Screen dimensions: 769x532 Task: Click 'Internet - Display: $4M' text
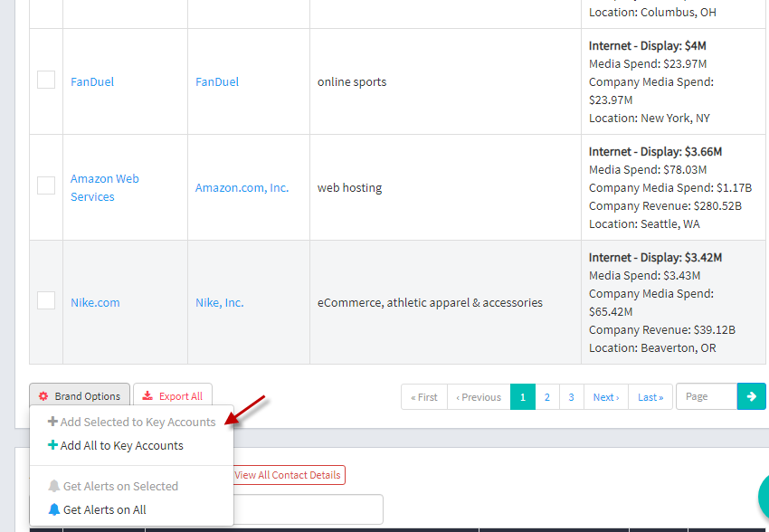coord(648,45)
